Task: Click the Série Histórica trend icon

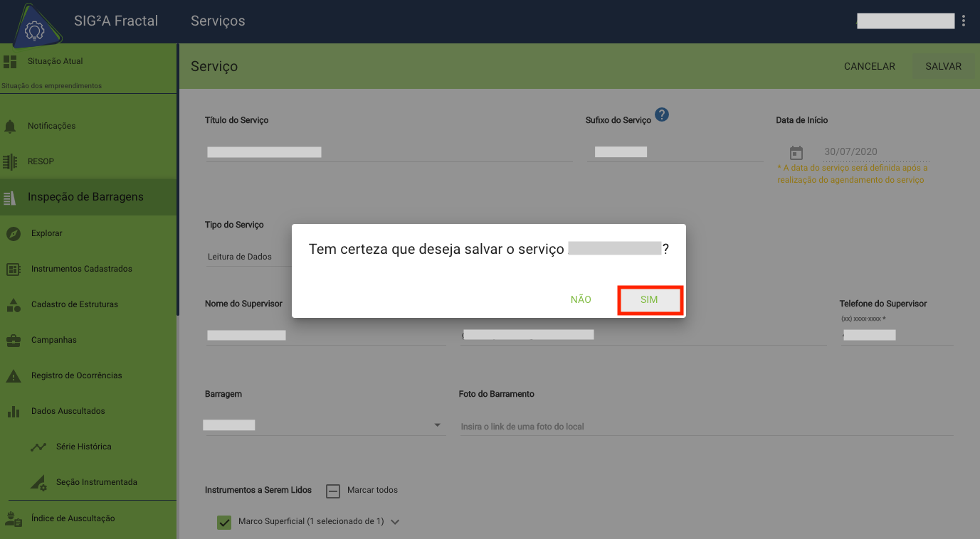Action: 38,447
